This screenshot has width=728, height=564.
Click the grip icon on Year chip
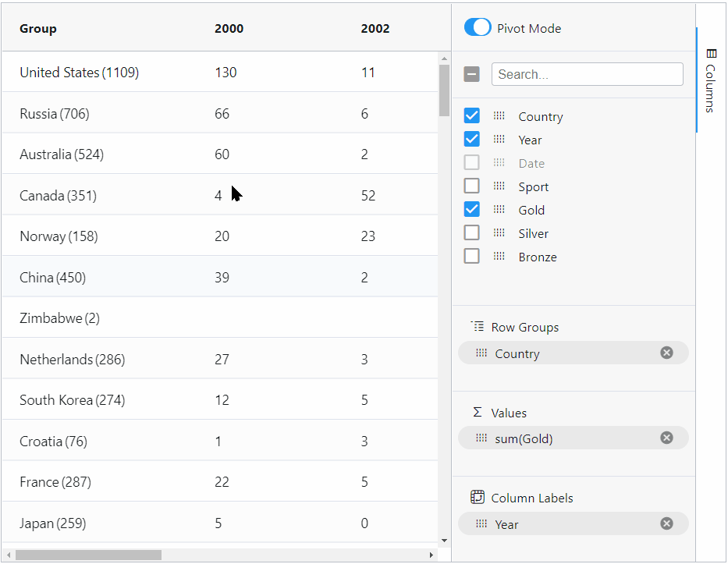[481, 523]
